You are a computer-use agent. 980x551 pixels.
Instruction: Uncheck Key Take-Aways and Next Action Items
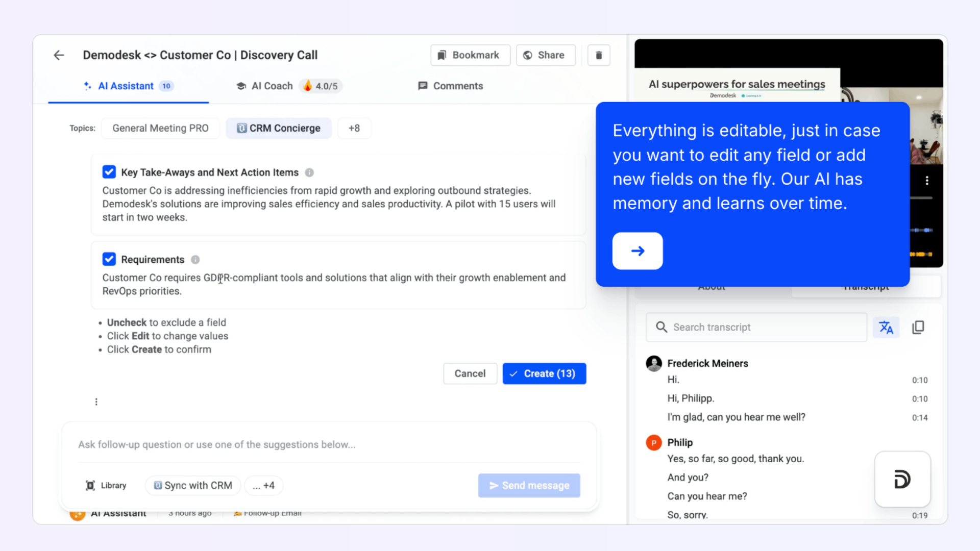pyautogui.click(x=109, y=172)
